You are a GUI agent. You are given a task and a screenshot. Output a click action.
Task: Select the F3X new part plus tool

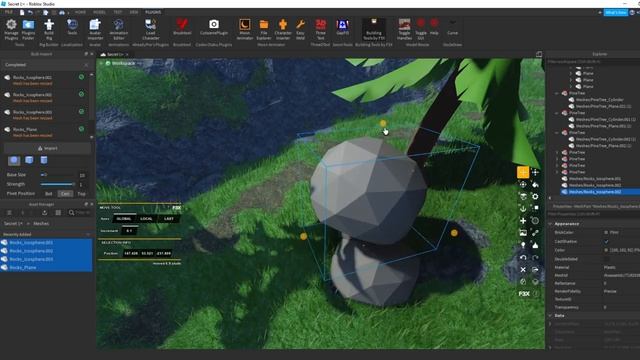tap(523, 221)
